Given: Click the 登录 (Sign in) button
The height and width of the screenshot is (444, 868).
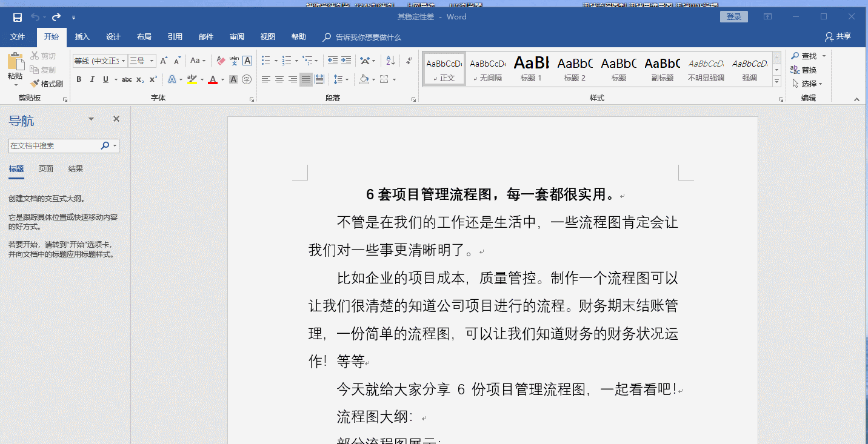Looking at the screenshot, I should 733,17.
